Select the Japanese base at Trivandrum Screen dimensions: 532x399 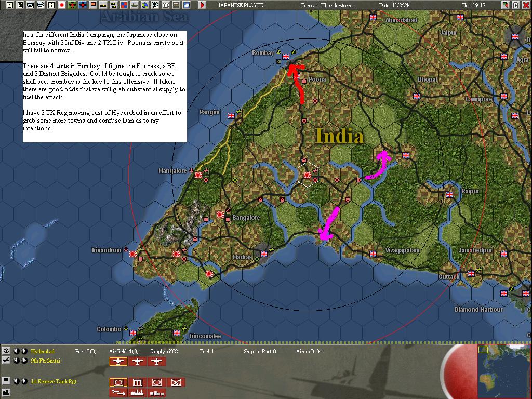click(x=133, y=254)
